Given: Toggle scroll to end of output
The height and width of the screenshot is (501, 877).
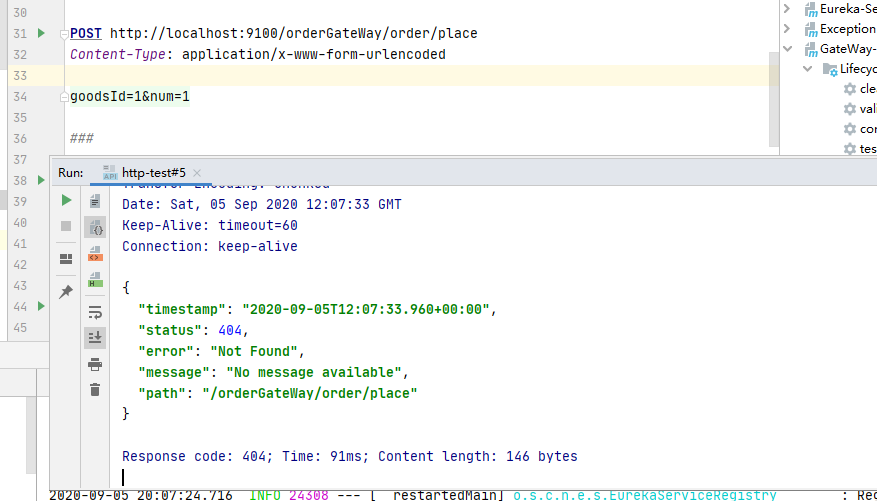Looking at the screenshot, I should coord(95,338).
